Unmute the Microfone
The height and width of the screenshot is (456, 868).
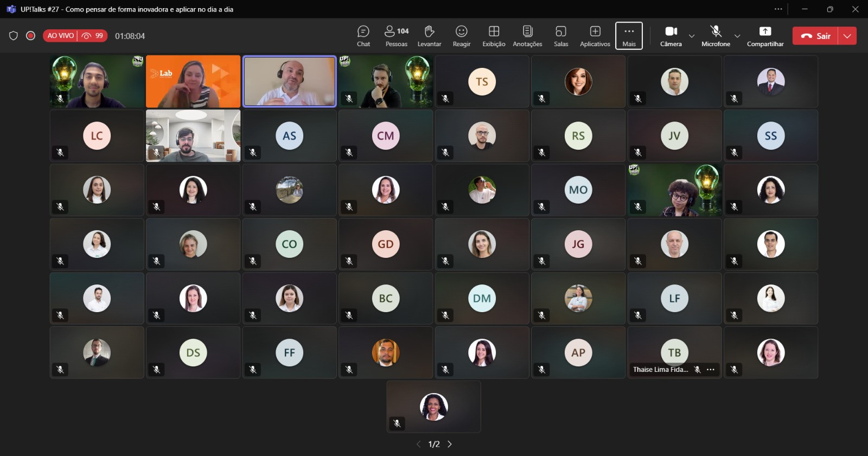point(716,36)
